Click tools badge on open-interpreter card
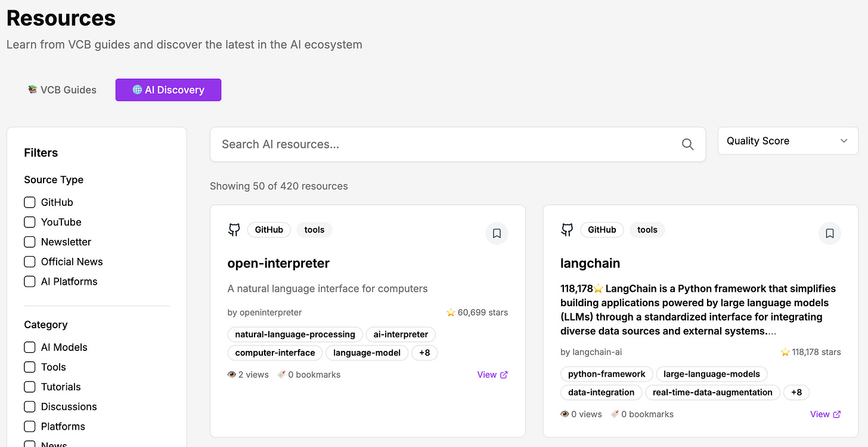868x447 pixels. [314, 230]
